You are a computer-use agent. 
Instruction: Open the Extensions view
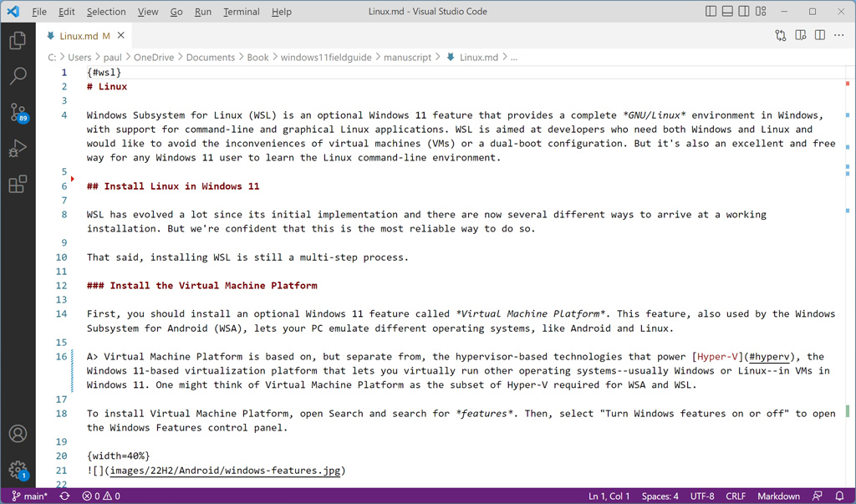click(x=18, y=185)
